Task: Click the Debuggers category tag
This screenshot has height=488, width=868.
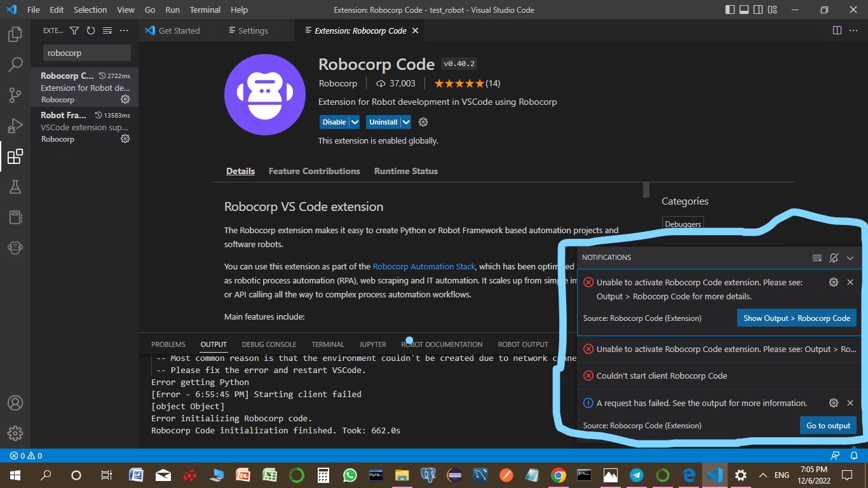Action: (683, 224)
